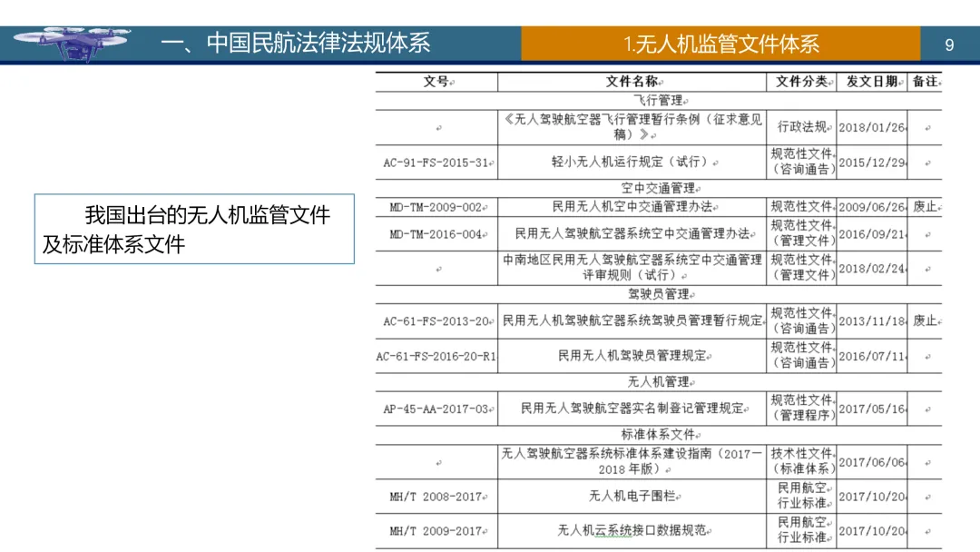
Task: Click the column header '文号'
Action: (436, 82)
